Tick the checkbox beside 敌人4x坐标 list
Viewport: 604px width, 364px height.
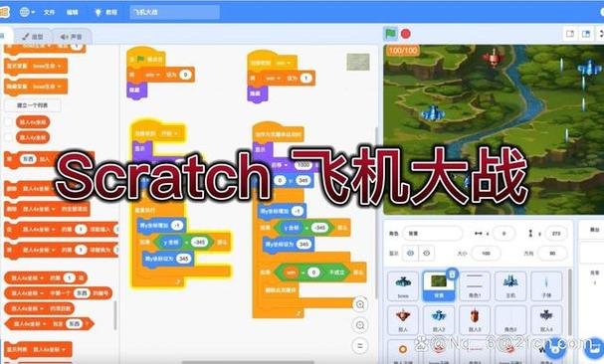[x=9, y=122]
